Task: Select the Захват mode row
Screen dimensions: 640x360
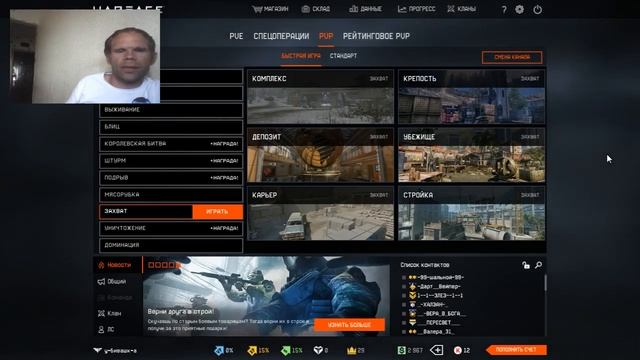Action: tap(146, 212)
